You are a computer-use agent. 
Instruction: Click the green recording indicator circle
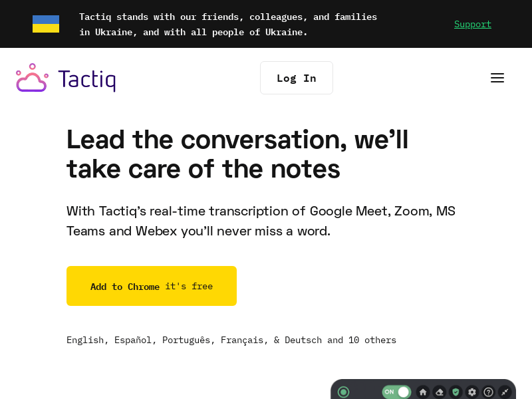343,392
